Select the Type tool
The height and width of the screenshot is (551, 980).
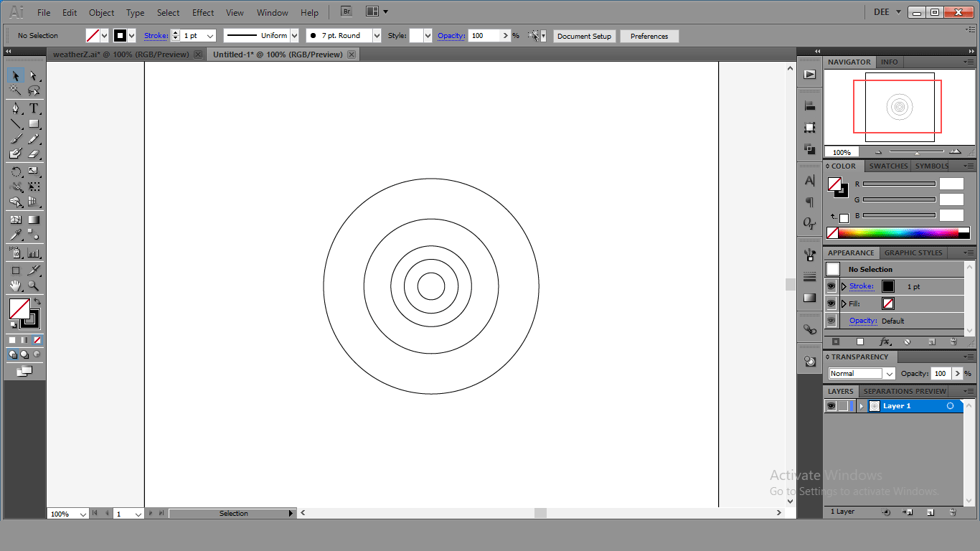[33, 108]
